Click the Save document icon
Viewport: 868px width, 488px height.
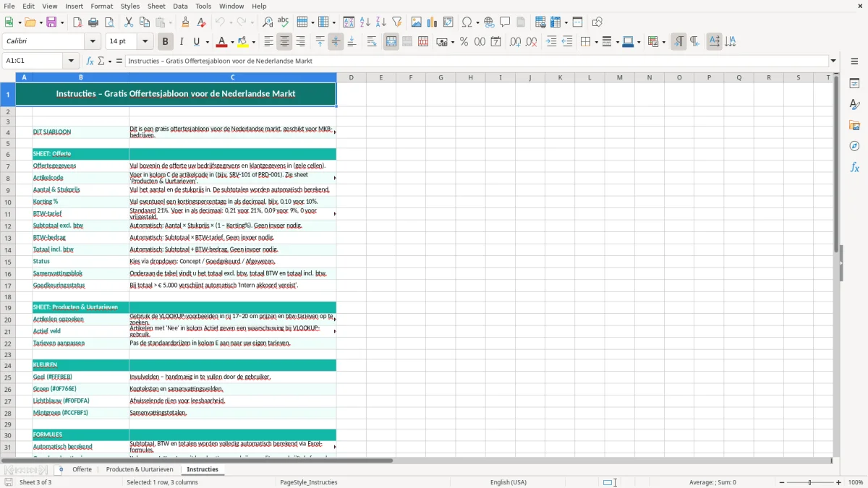pyautogui.click(x=51, y=22)
